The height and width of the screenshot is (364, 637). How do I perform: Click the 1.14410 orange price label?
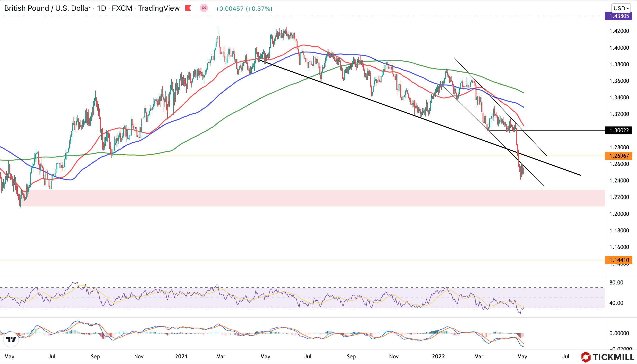point(619,260)
